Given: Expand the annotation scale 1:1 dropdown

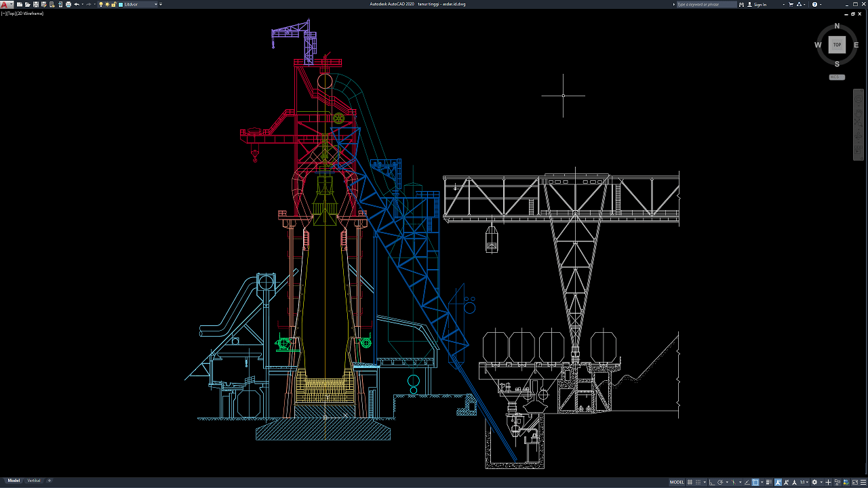Looking at the screenshot, I should point(804,482).
